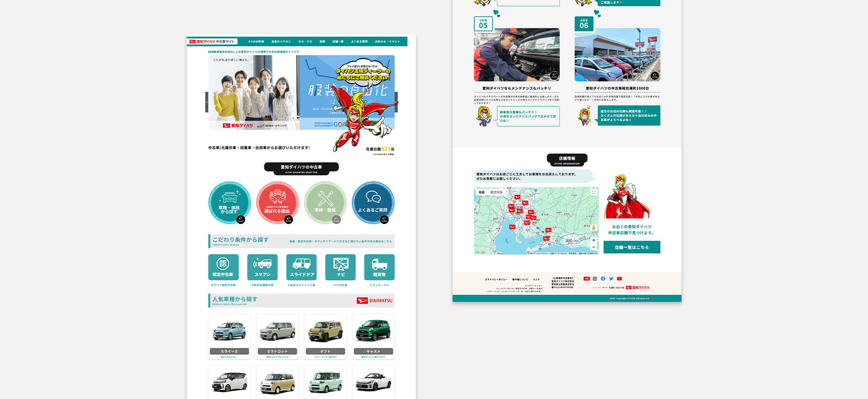Open the YouTube footer icon
868x399 pixels.
[619, 279]
